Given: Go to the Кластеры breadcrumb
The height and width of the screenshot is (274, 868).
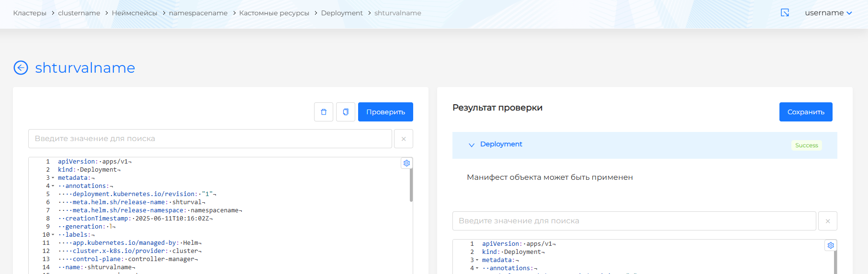Looking at the screenshot, I should [30, 13].
